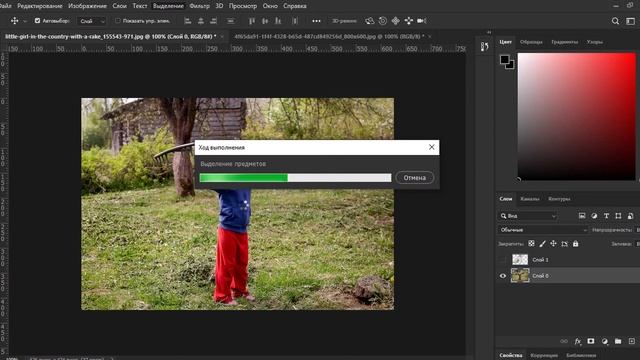Open the Слои menu
The image size is (640, 360).
pos(120,6)
